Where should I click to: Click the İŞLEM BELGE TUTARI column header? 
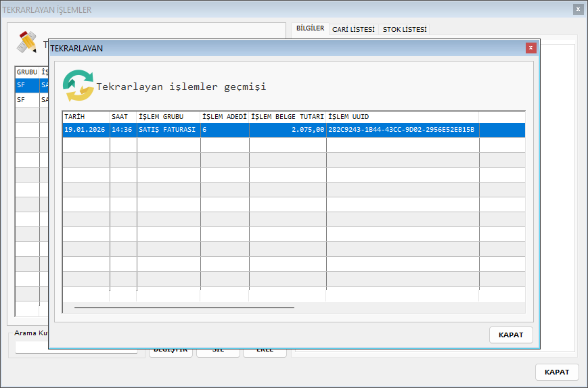(287, 117)
